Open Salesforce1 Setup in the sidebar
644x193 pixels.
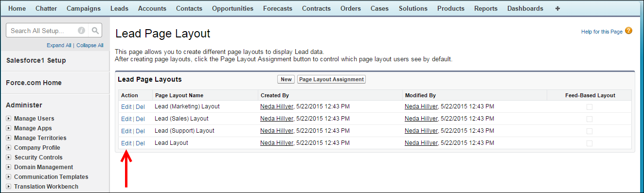click(x=36, y=60)
